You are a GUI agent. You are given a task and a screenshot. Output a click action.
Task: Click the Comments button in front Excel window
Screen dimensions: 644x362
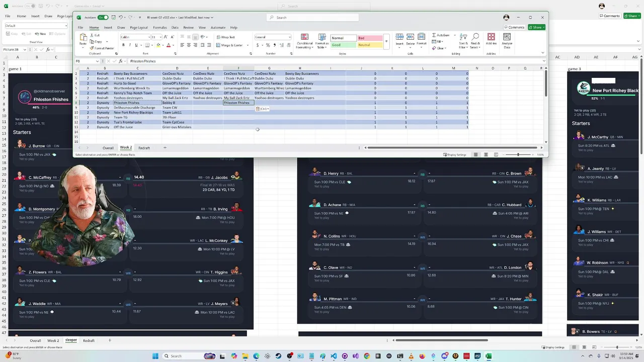514,27
